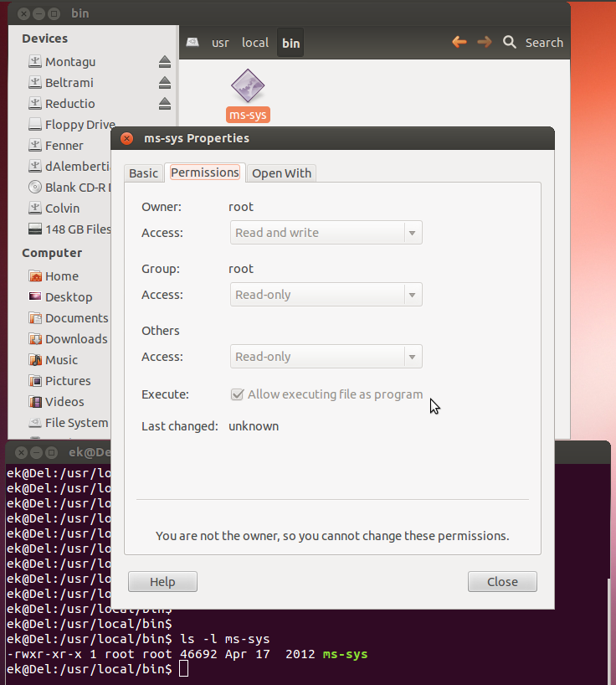This screenshot has width=616, height=685.
Task: Open search with the magnifier icon
Action: point(509,42)
